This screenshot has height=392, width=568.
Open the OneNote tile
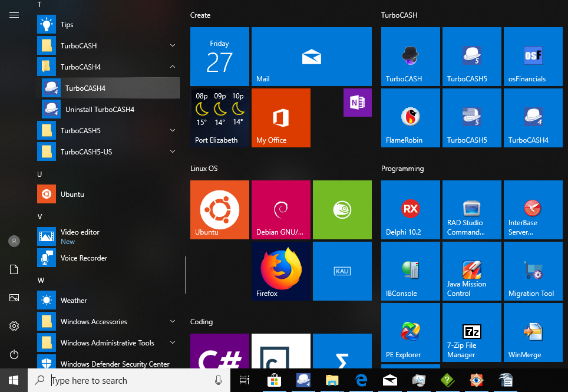(357, 103)
